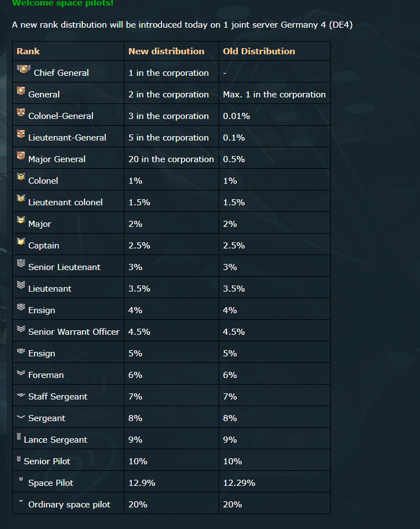This screenshot has height=529, width=420.
Task: Click the Lance Sergeant rank icon
Action: tap(19, 437)
